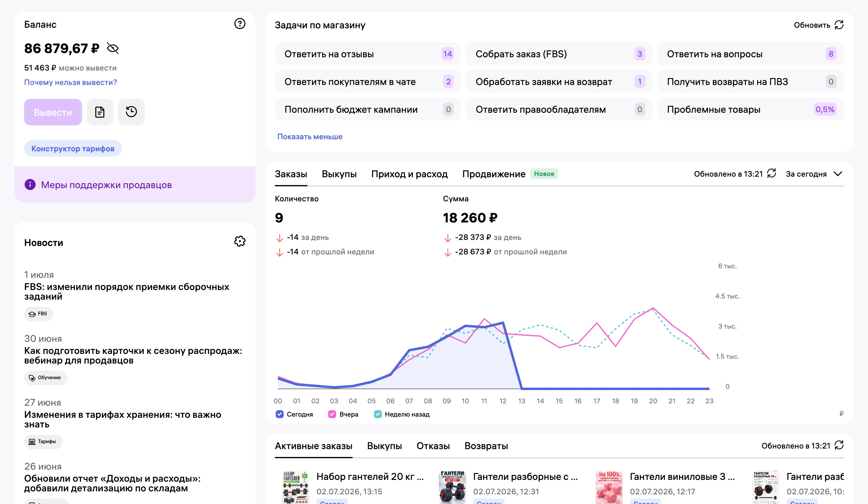Click the Гантели виниловые product thumbnail
Image resolution: width=868 pixels, height=504 pixels.
[x=609, y=487]
